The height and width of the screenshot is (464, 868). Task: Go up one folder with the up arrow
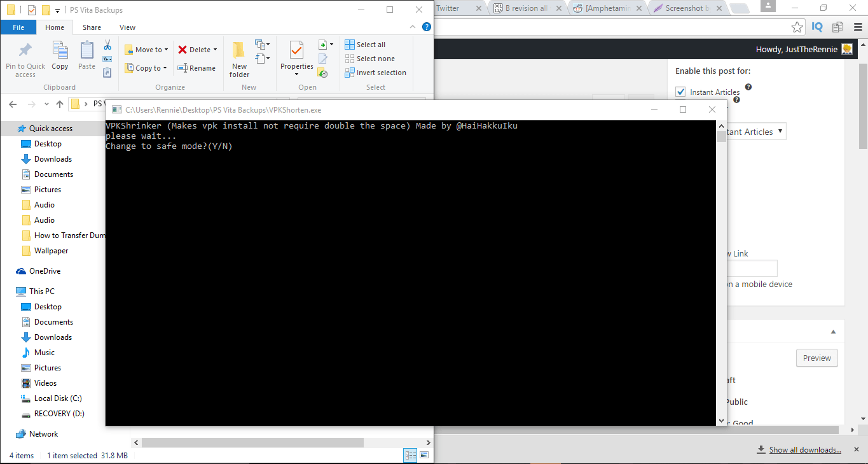point(60,104)
